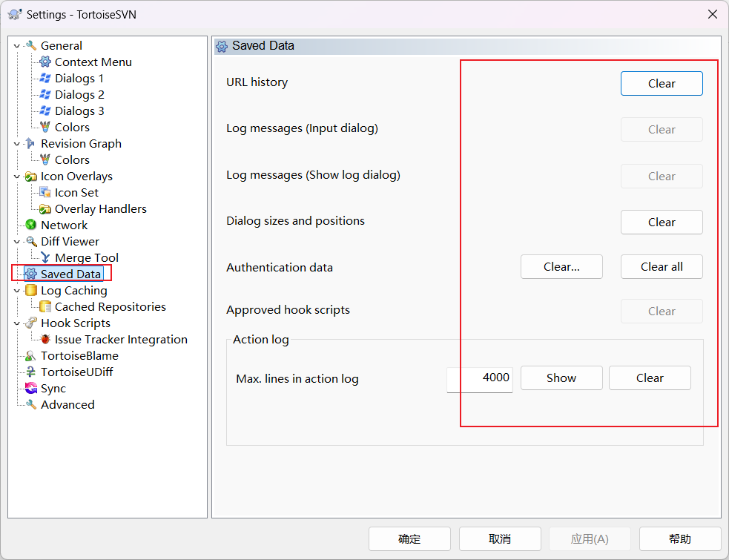Click the Context Menu gear icon
This screenshot has width=729, height=560.
click(x=45, y=62)
